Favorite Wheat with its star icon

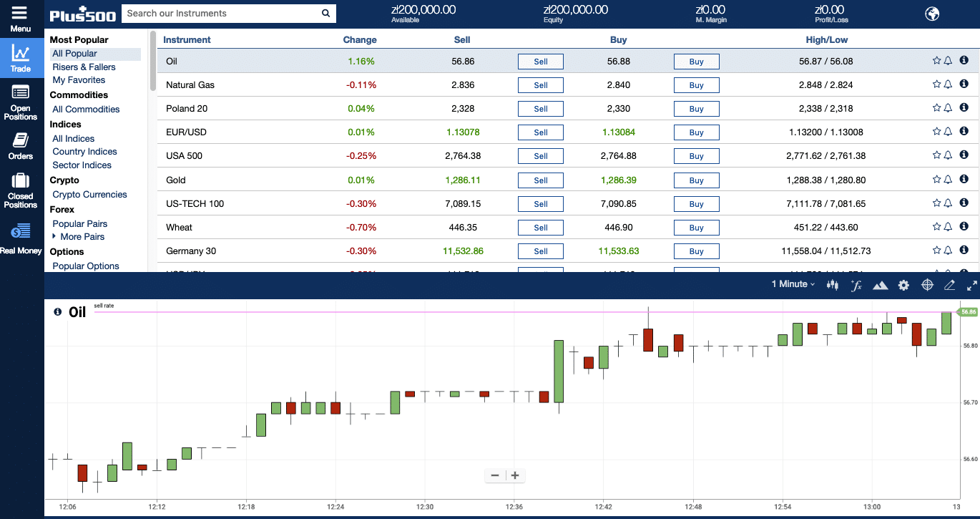coord(936,227)
